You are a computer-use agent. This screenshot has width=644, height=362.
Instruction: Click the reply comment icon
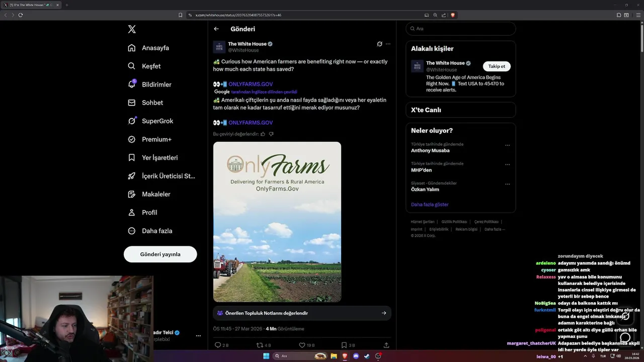(x=218, y=345)
